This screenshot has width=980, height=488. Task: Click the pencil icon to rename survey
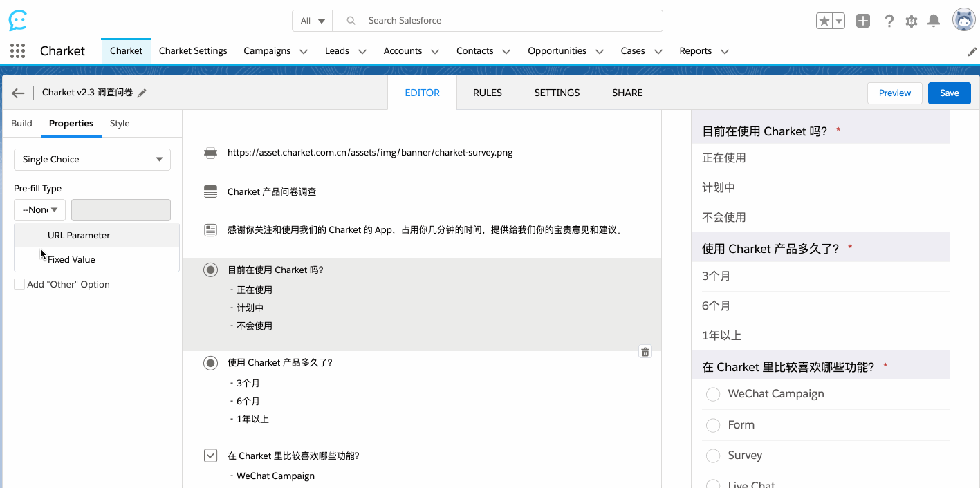point(142,93)
